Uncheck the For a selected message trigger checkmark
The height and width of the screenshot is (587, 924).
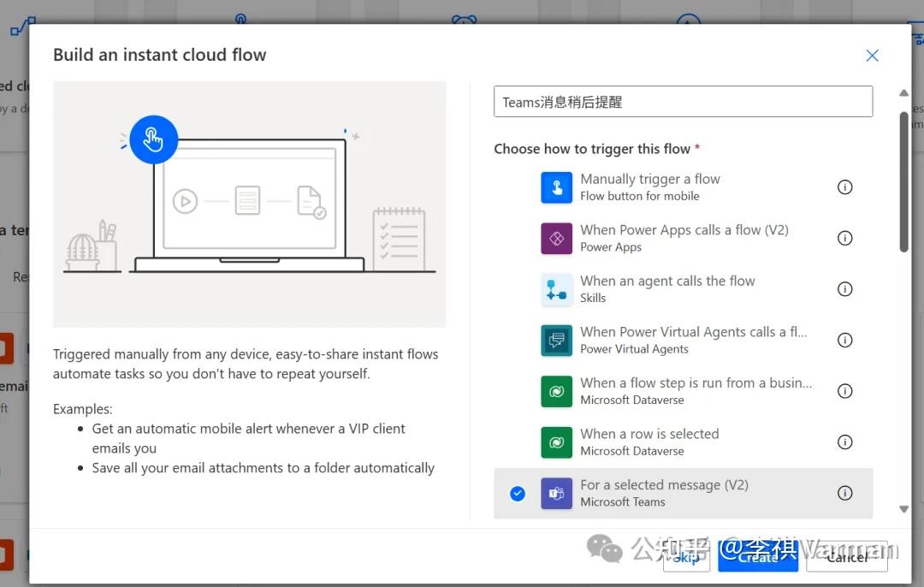(x=518, y=493)
